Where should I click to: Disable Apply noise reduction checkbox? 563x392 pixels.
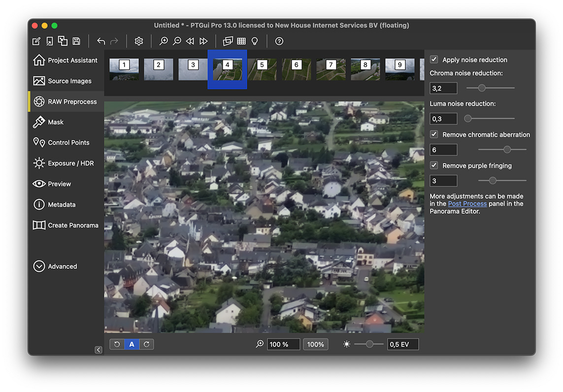[x=434, y=60]
